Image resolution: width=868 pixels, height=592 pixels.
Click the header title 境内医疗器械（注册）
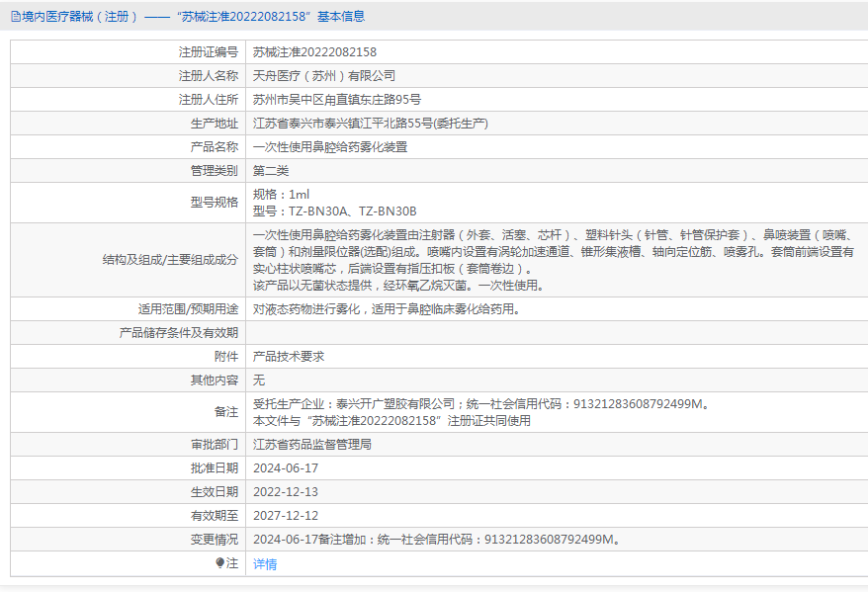(x=79, y=17)
